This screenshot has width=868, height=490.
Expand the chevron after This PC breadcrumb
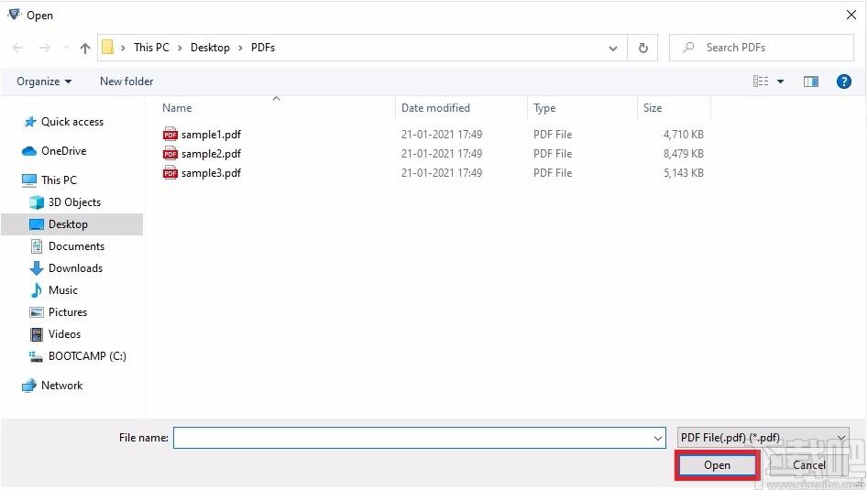(180, 49)
